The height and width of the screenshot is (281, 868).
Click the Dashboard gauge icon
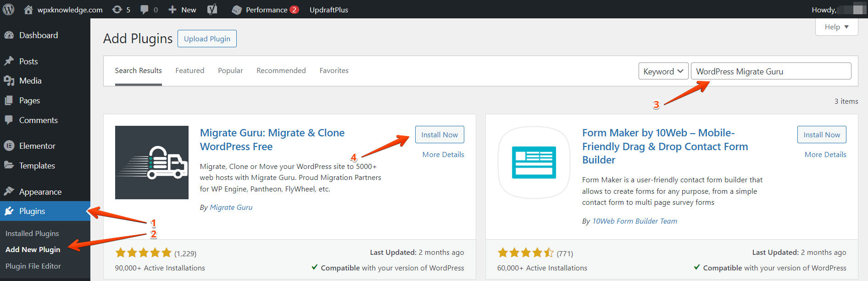[x=9, y=35]
